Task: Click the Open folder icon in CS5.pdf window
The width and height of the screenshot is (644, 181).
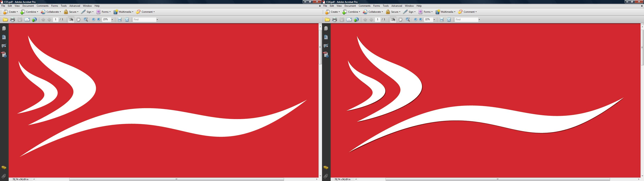Action: tap(5, 20)
